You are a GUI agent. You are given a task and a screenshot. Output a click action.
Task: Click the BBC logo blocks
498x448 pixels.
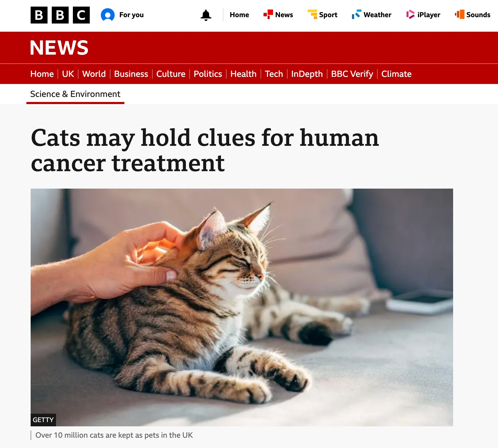(60, 15)
